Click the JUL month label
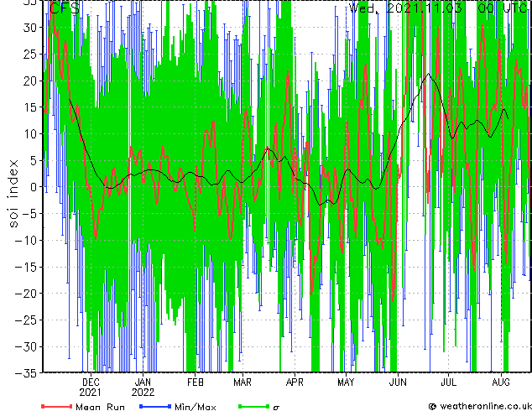The image size is (532, 411). [449, 382]
